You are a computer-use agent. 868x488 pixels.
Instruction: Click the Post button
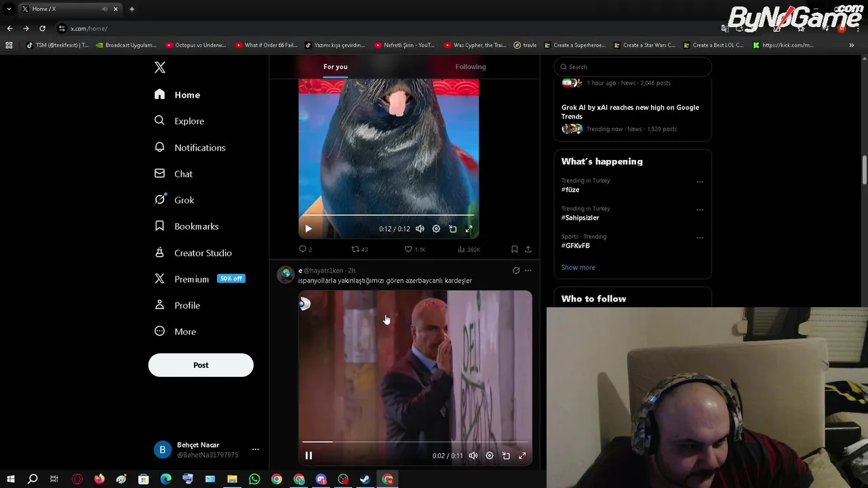point(201,365)
